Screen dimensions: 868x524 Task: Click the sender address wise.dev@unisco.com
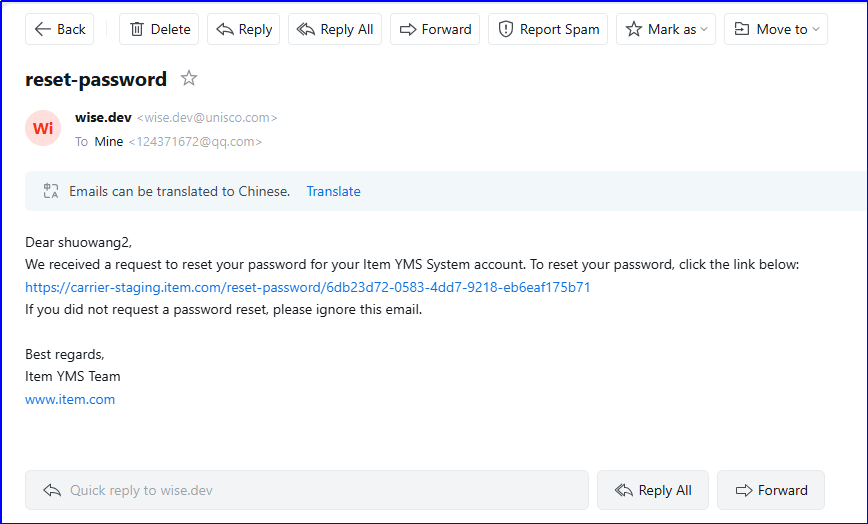(207, 118)
